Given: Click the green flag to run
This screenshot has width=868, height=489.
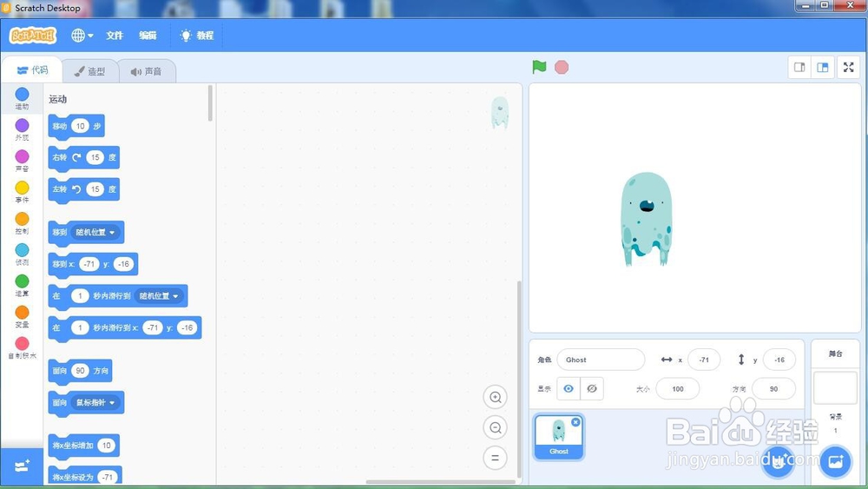Looking at the screenshot, I should (x=539, y=67).
